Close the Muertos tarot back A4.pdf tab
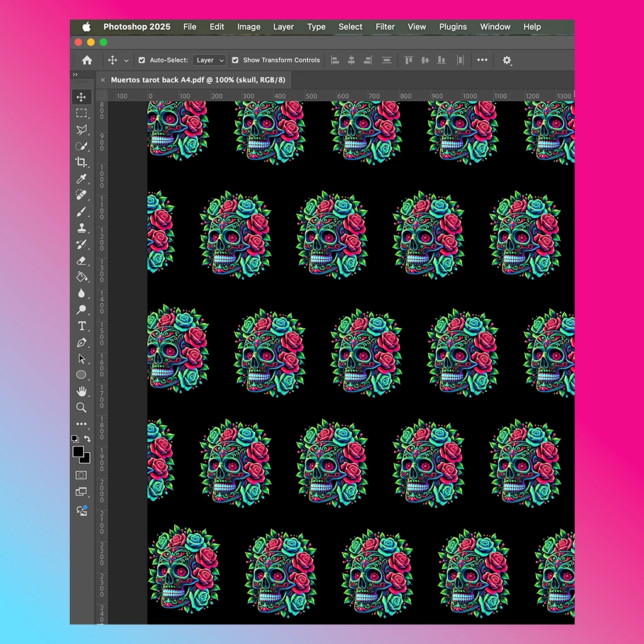The height and width of the screenshot is (644, 644). coord(103,80)
